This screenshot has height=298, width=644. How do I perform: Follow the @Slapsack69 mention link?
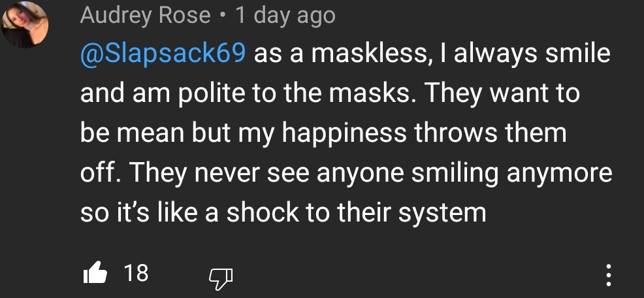(163, 55)
